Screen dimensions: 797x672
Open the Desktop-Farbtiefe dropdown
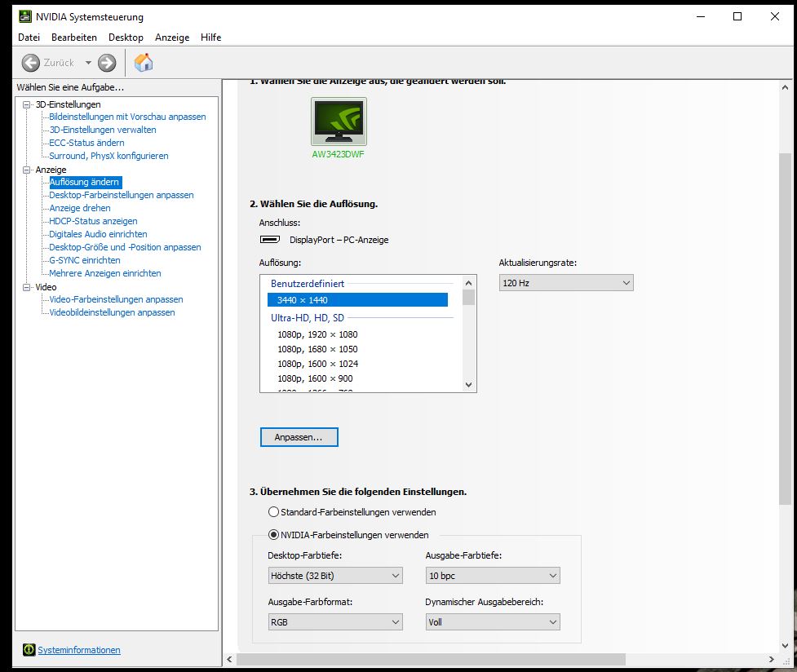(x=335, y=576)
